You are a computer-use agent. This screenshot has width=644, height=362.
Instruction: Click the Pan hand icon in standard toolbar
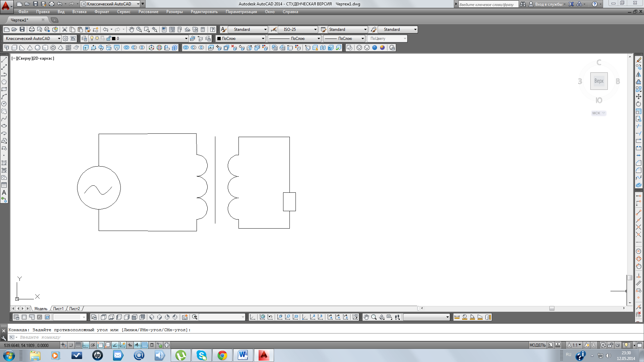(131, 29)
